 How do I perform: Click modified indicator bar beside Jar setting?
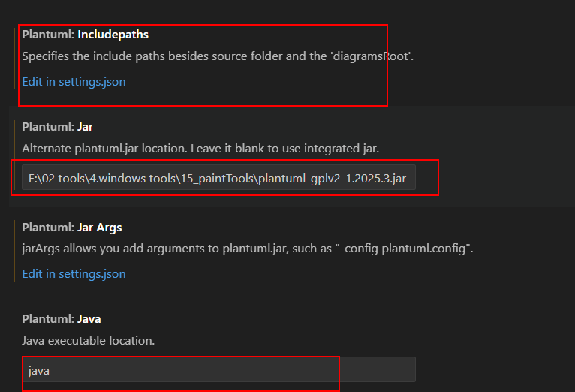pyautogui.click(x=14, y=155)
